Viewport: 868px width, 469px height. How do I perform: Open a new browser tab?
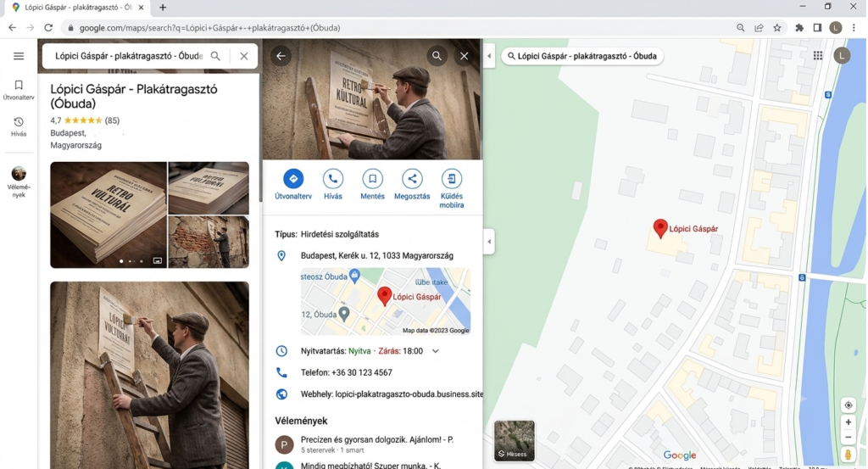click(163, 8)
